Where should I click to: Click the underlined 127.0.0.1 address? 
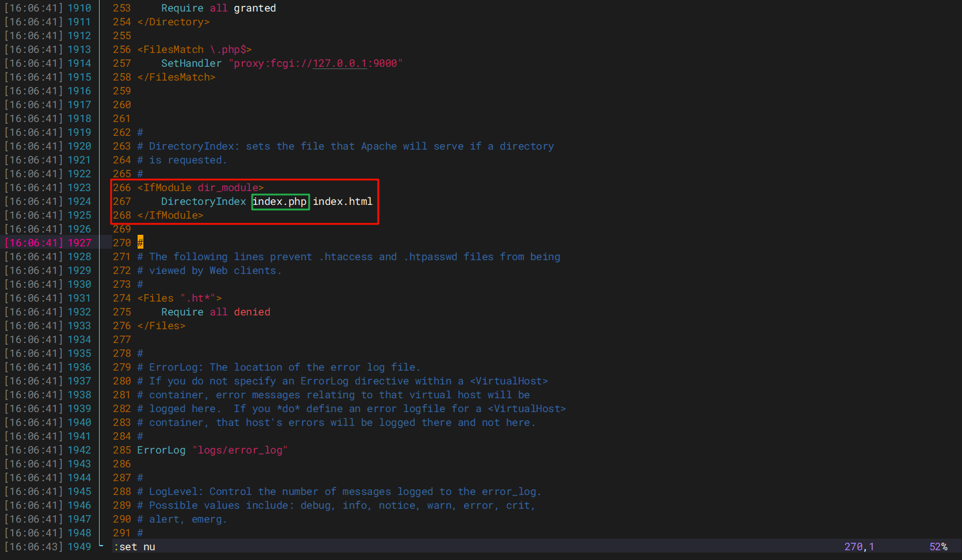[340, 63]
